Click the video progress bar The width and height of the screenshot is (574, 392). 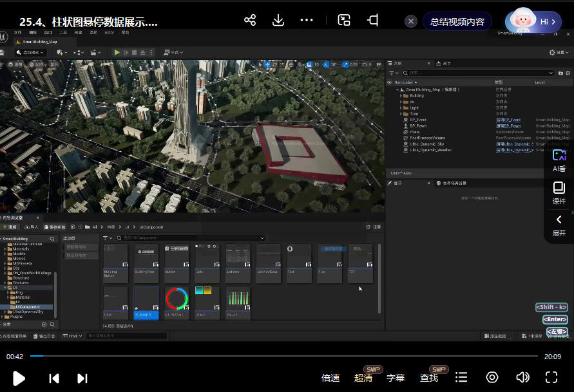(x=283, y=356)
